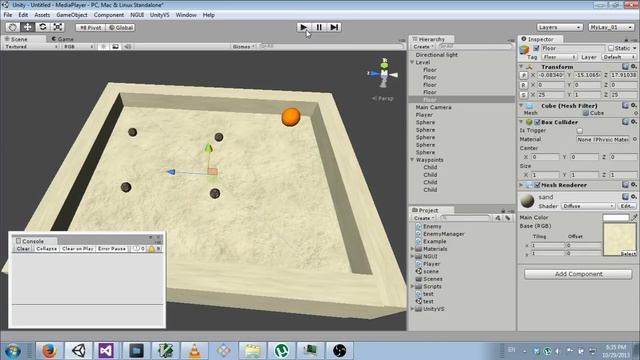Image resolution: width=640 pixels, height=360 pixels.
Task: Expand the Mesh Renderer component
Action: [x=521, y=185]
